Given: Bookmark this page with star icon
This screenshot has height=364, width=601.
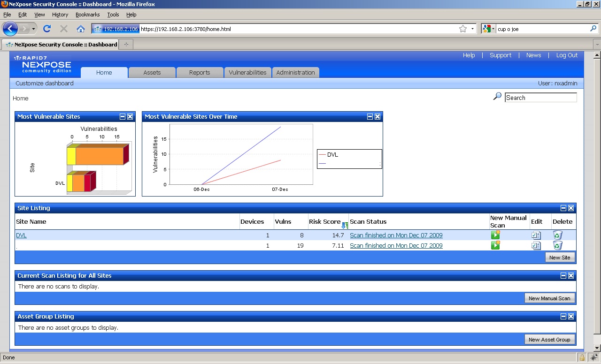Looking at the screenshot, I should [463, 29].
